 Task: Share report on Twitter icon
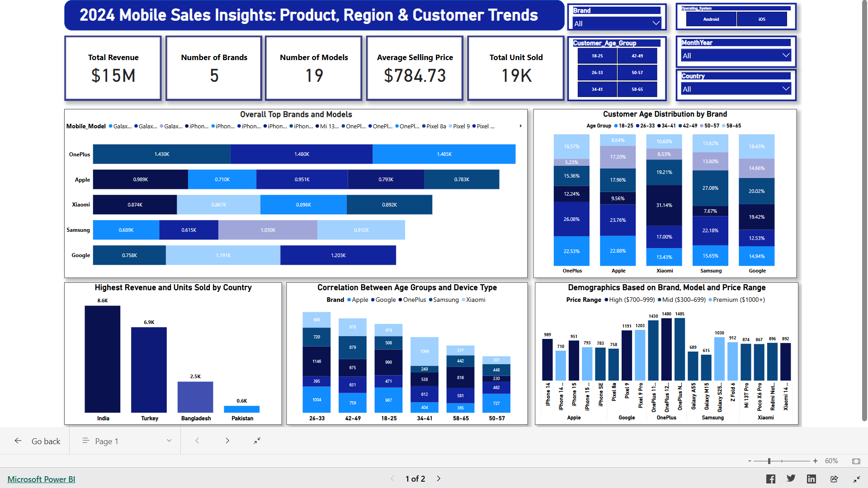click(x=791, y=479)
